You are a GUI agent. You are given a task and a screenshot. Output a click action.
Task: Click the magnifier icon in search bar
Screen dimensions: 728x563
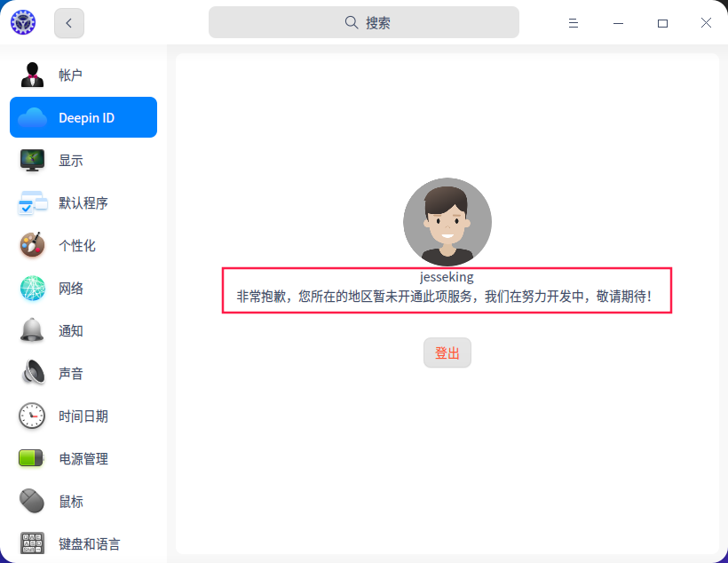point(352,22)
